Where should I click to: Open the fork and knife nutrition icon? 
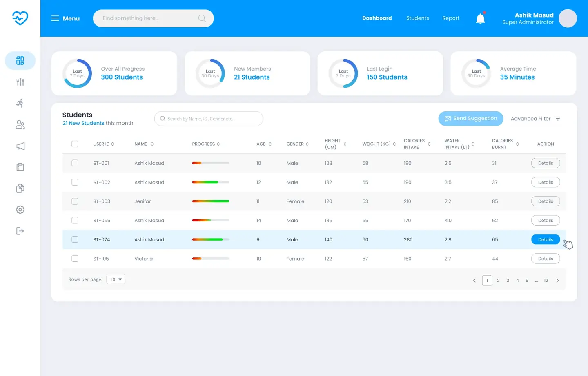[x=20, y=82]
